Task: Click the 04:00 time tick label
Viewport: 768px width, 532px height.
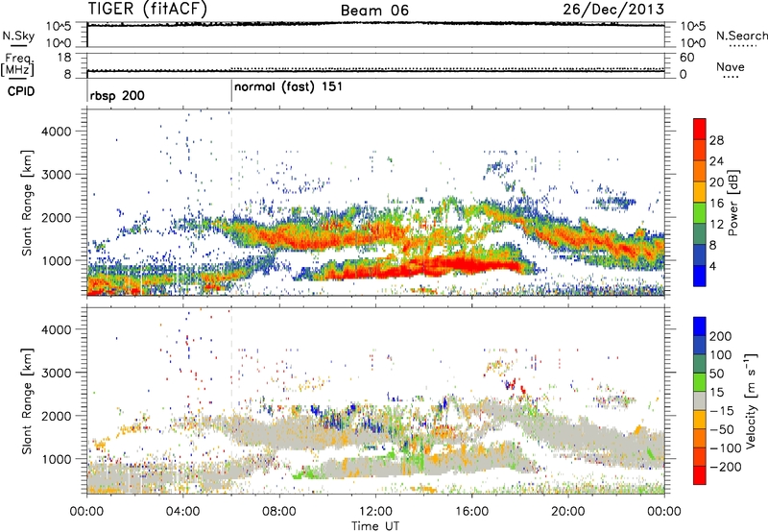Action: (182, 512)
